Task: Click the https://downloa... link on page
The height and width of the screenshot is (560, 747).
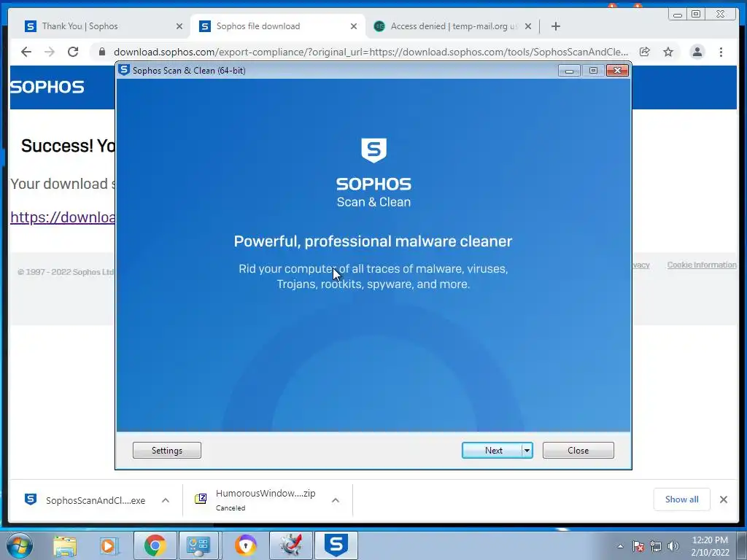Action: [x=63, y=217]
